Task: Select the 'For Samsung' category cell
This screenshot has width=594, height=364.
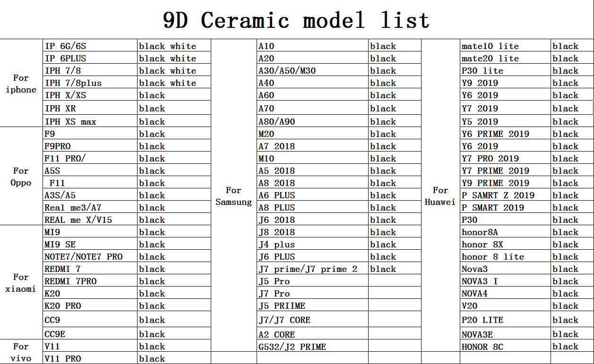Action: click(233, 196)
